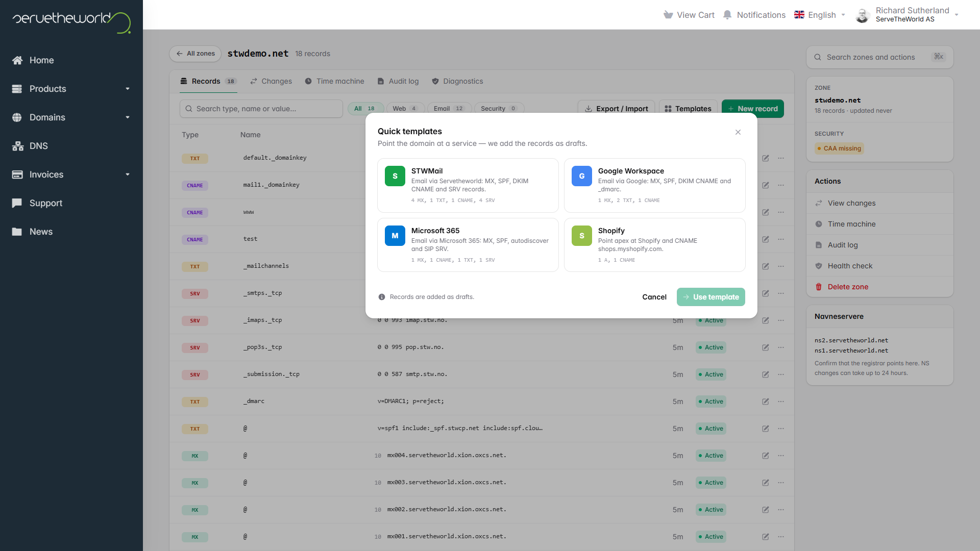The width and height of the screenshot is (980, 551).
Task: Select the Shopify template card
Action: coord(655,245)
